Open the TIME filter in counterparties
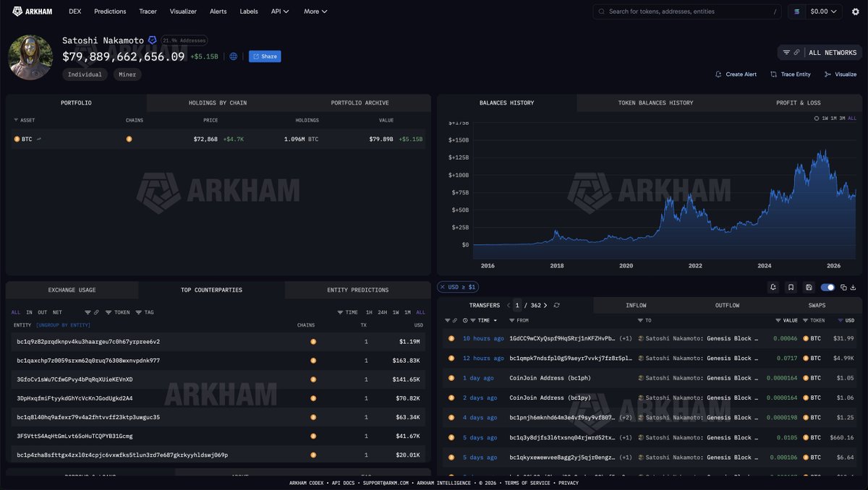Image resolution: width=868 pixels, height=490 pixels. 347,312
